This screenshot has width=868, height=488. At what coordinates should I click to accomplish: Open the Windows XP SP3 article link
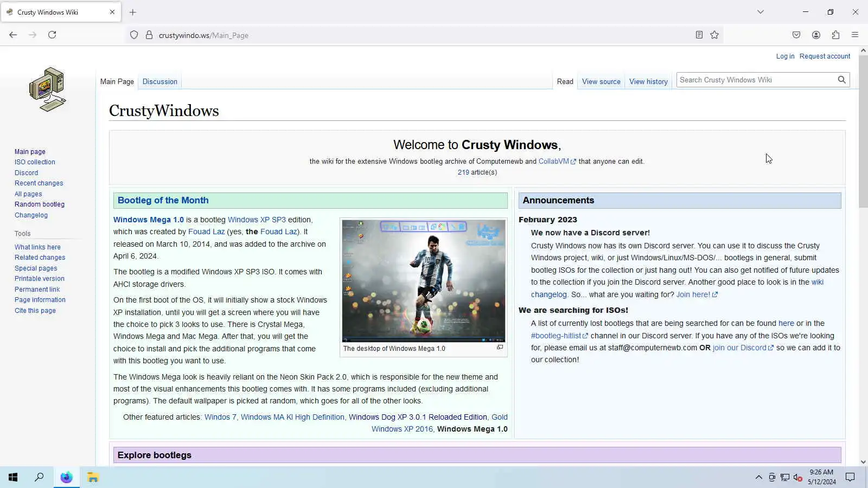click(x=257, y=220)
